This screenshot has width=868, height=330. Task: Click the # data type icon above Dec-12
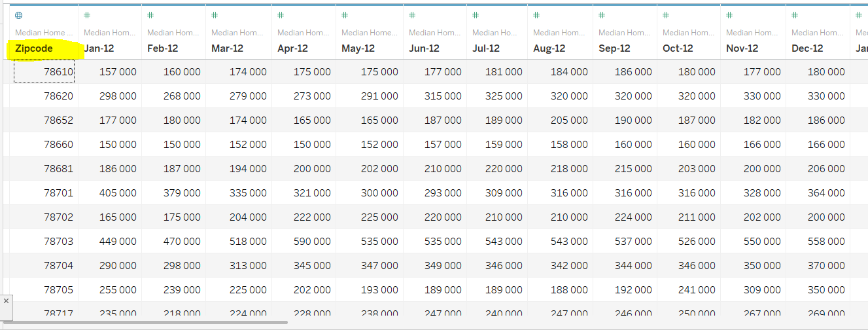[x=795, y=15]
